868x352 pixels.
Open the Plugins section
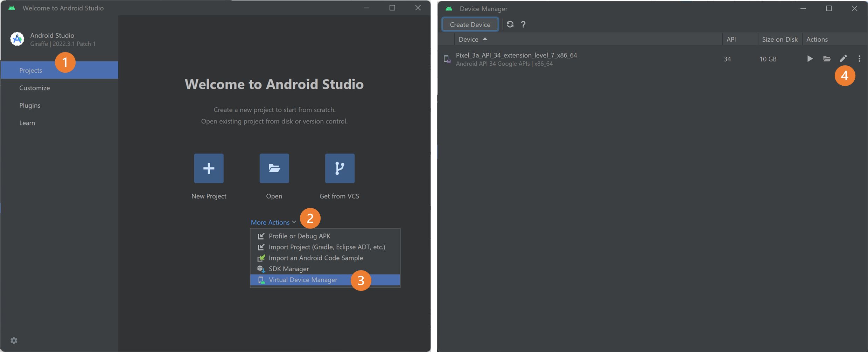coord(59,105)
